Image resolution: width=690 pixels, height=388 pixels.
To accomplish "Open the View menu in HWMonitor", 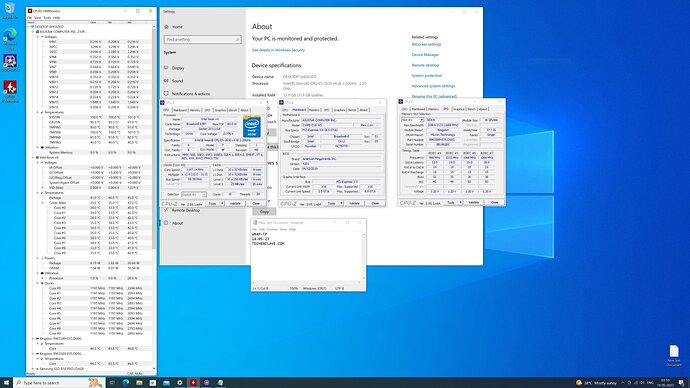I will click(38, 18).
